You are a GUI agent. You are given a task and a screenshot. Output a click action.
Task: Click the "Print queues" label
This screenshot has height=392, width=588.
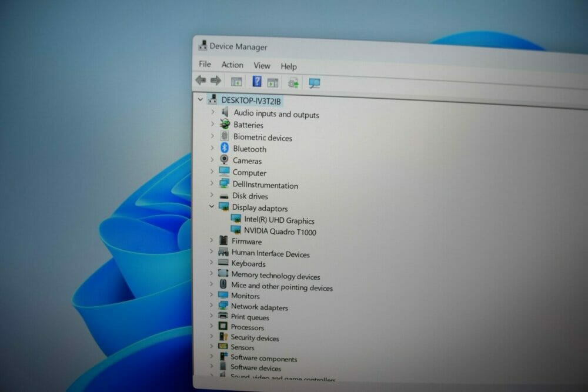[x=250, y=317]
